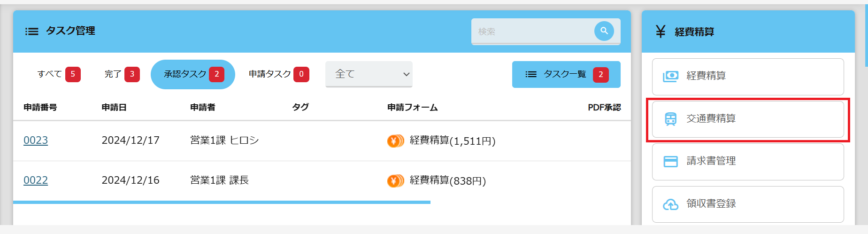Image resolution: width=868 pixels, height=234 pixels.
Task: Click the card icon for 請求書管理
Action: [670, 162]
